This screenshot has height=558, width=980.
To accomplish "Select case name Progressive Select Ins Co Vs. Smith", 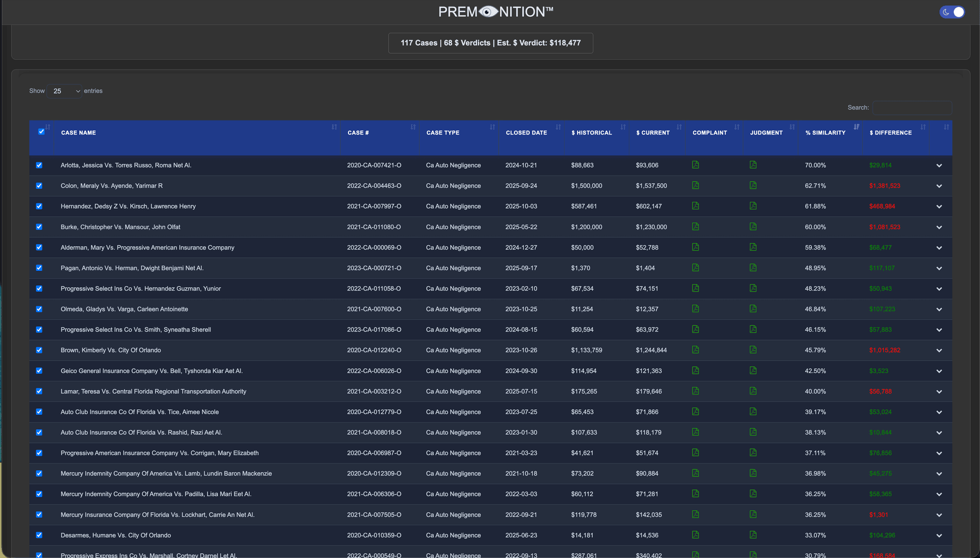I will click(136, 330).
